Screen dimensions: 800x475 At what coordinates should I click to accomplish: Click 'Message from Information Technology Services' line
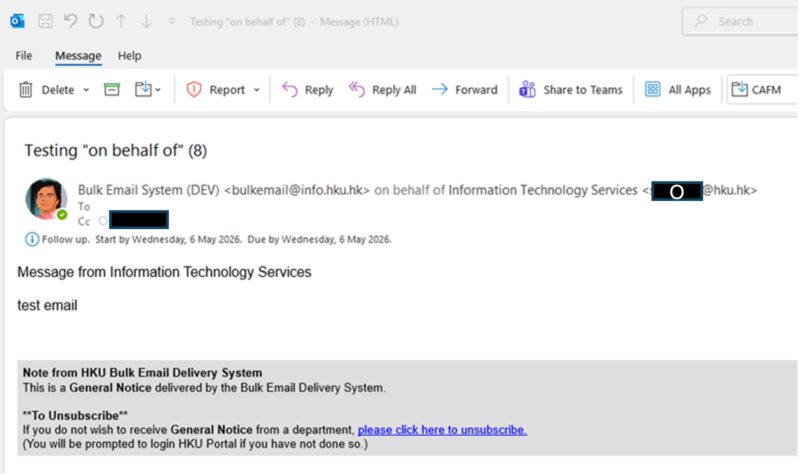pyautogui.click(x=164, y=272)
